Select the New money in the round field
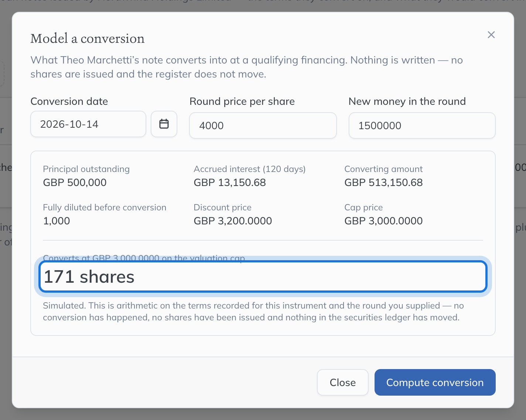 422,125
